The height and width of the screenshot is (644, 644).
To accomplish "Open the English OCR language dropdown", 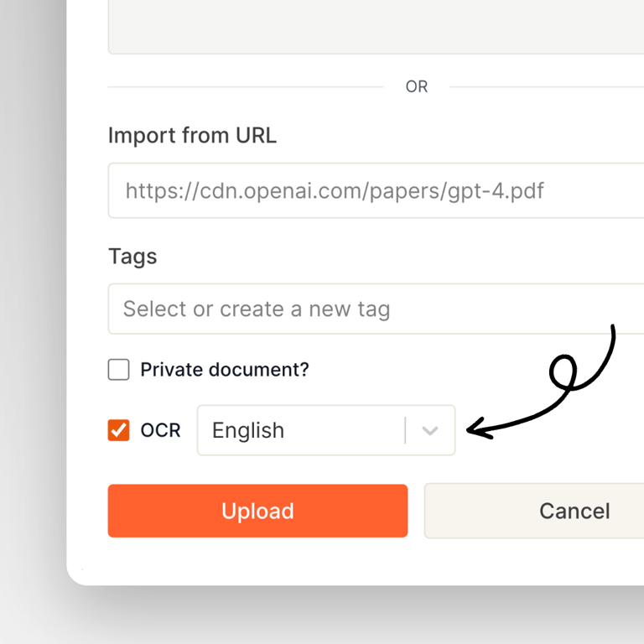I will [326, 430].
